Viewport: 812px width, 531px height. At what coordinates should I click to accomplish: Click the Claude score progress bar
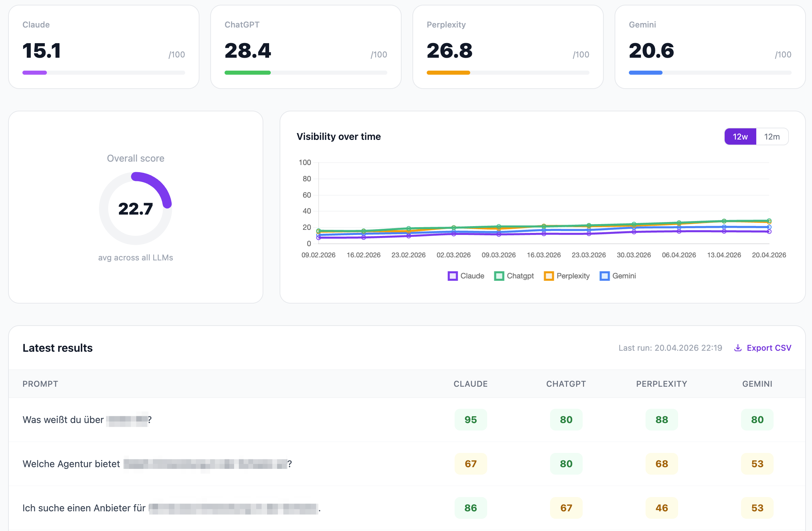[x=104, y=73]
